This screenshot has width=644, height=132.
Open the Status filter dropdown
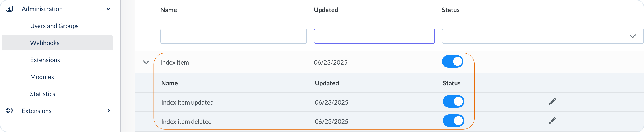(x=543, y=36)
